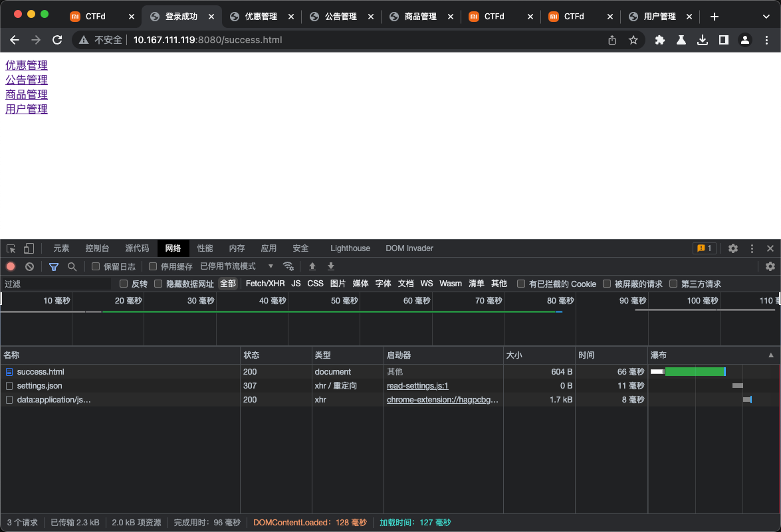781x532 pixels.
Task: Toggle the network filter funnel icon
Action: [54, 266]
